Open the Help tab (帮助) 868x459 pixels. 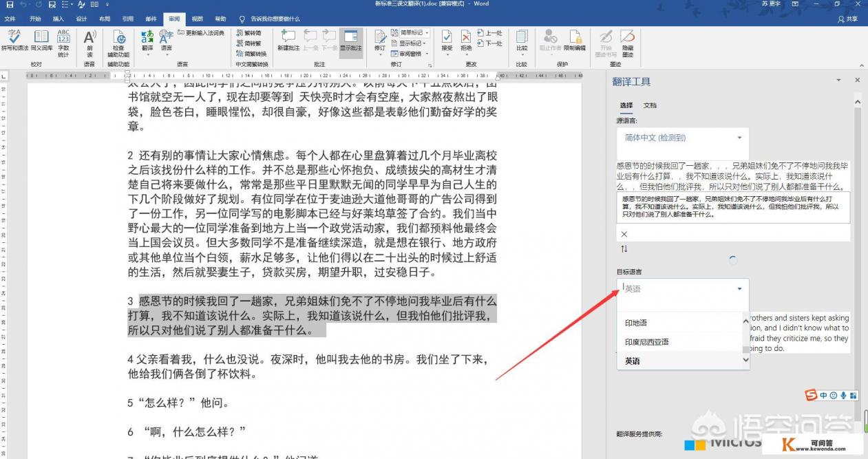pyautogui.click(x=220, y=19)
